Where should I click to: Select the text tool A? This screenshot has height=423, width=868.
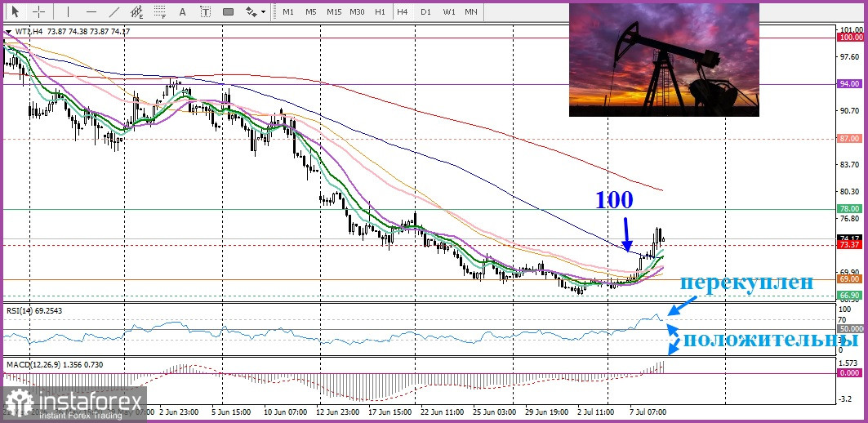click(183, 11)
